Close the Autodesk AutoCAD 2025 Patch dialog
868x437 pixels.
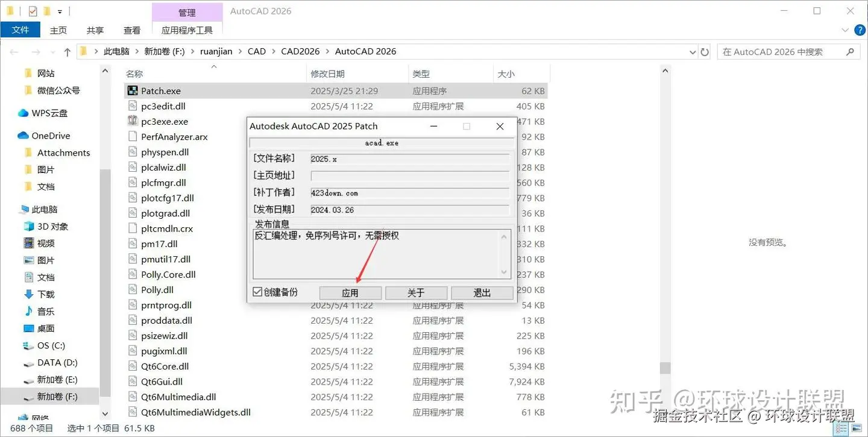point(500,127)
